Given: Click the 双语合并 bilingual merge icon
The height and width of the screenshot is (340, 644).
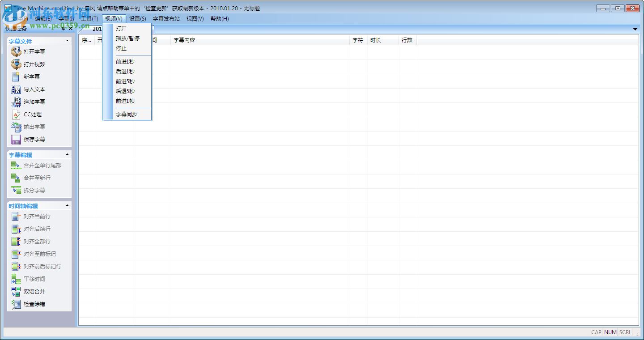Looking at the screenshot, I should pyautogui.click(x=17, y=291).
